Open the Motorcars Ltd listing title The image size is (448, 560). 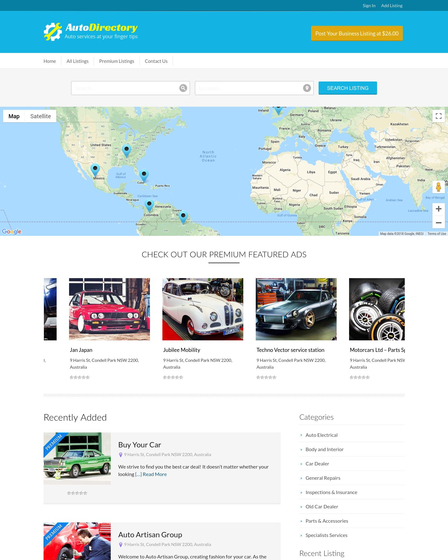pos(377,350)
